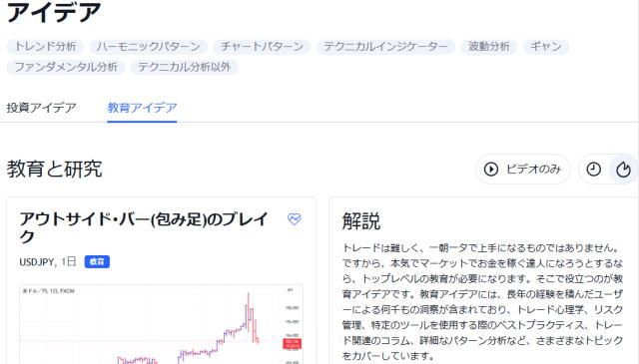
Task: Select the ギャン tag
Action: pyautogui.click(x=546, y=47)
